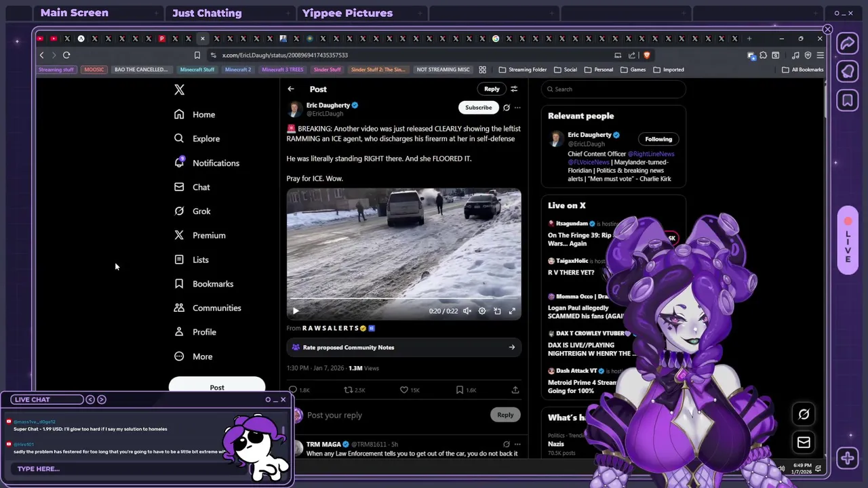The height and width of the screenshot is (488, 868).
Task: Open the @RightLineNews link
Action: tap(651, 154)
